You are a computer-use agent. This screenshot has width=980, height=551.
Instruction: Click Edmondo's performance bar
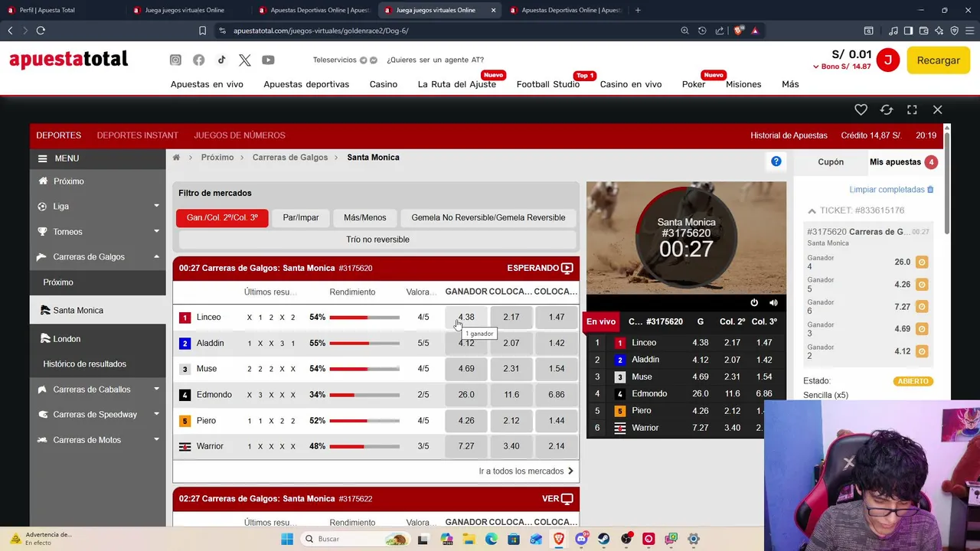(x=364, y=395)
